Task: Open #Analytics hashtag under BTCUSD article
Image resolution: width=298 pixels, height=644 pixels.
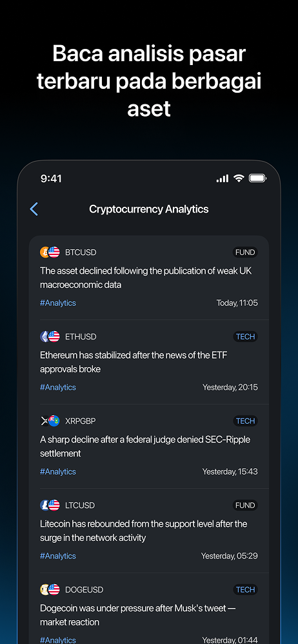Action: (x=58, y=303)
